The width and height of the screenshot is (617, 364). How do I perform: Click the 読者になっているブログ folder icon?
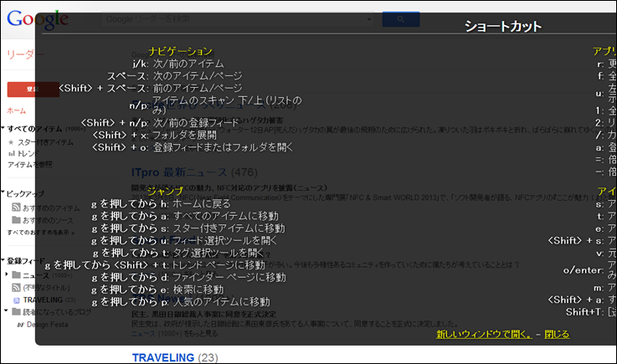pyautogui.click(x=16, y=311)
